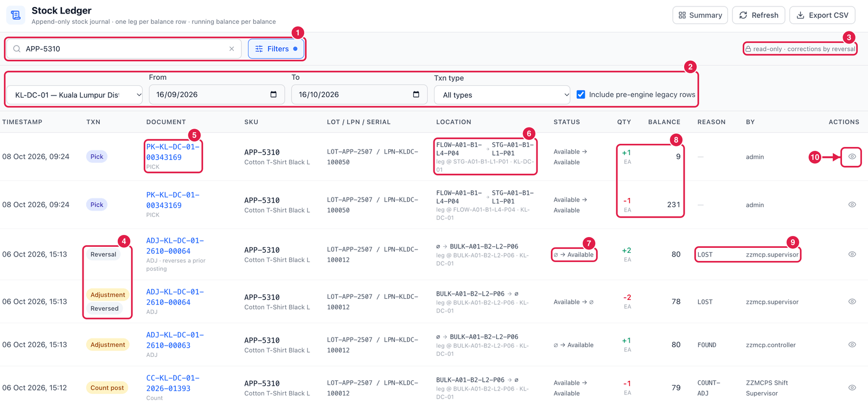
Task: Click the Stock Ledger logo icon
Action: [x=16, y=15]
